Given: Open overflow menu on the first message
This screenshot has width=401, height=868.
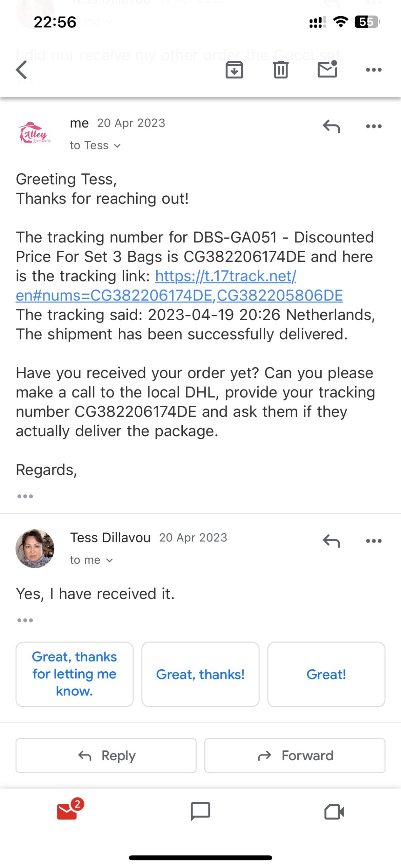Looking at the screenshot, I should click(x=373, y=126).
